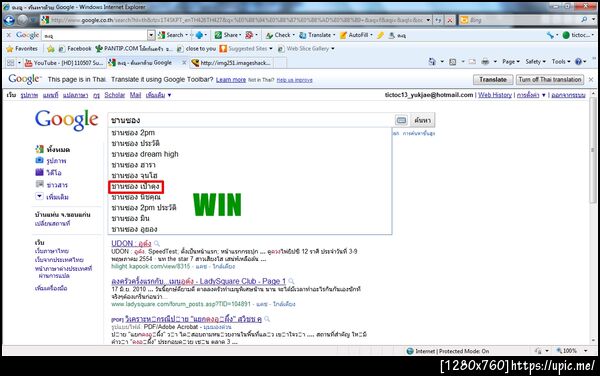Click the Mail link in Google navigation
The width and height of the screenshot is (600, 376).
pyautogui.click(x=135, y=95)
